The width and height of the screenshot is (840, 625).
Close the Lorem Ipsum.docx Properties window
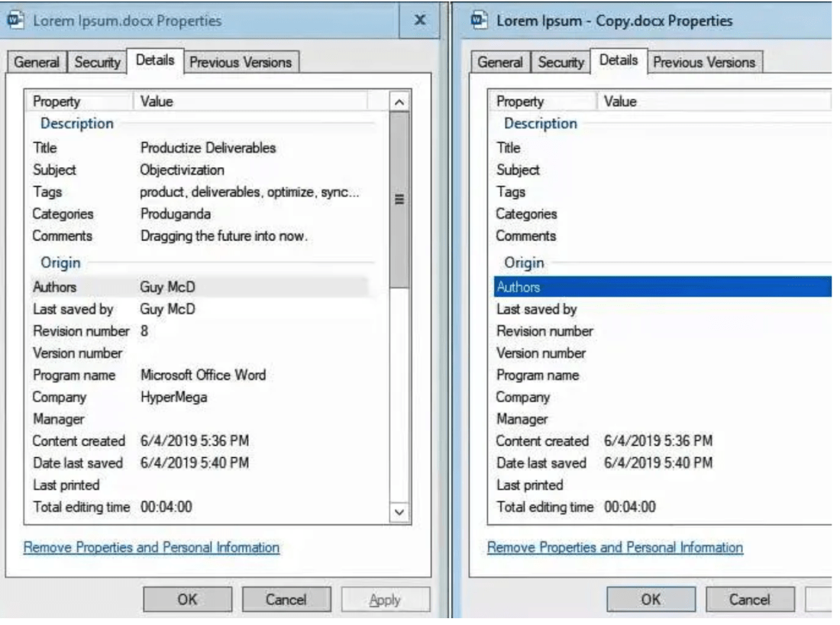tap(420, 21)
